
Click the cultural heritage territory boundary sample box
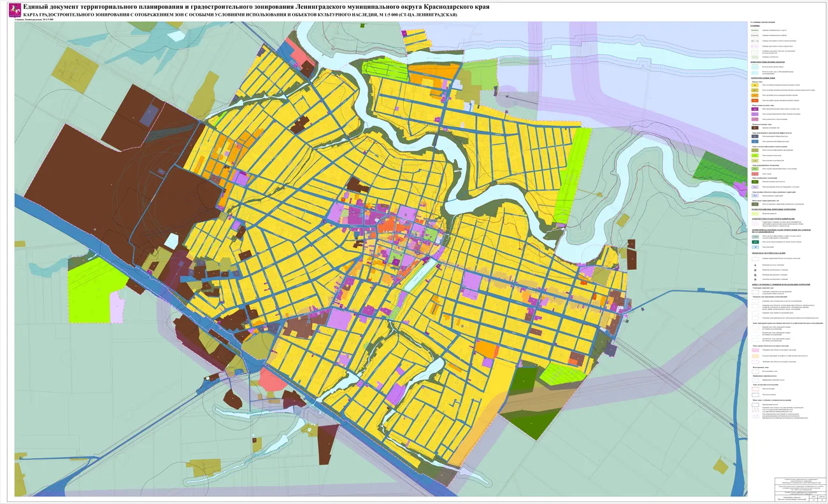pos(755,259)
